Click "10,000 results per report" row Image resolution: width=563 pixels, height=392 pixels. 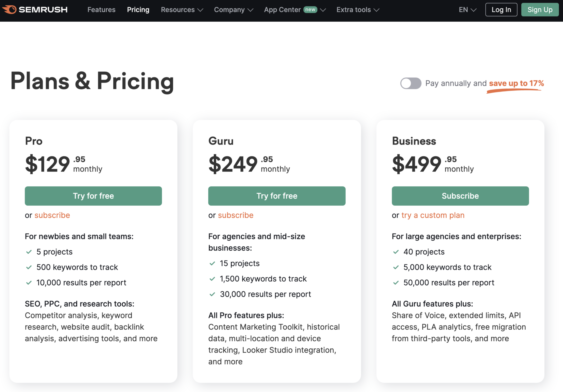pos(81,283)
